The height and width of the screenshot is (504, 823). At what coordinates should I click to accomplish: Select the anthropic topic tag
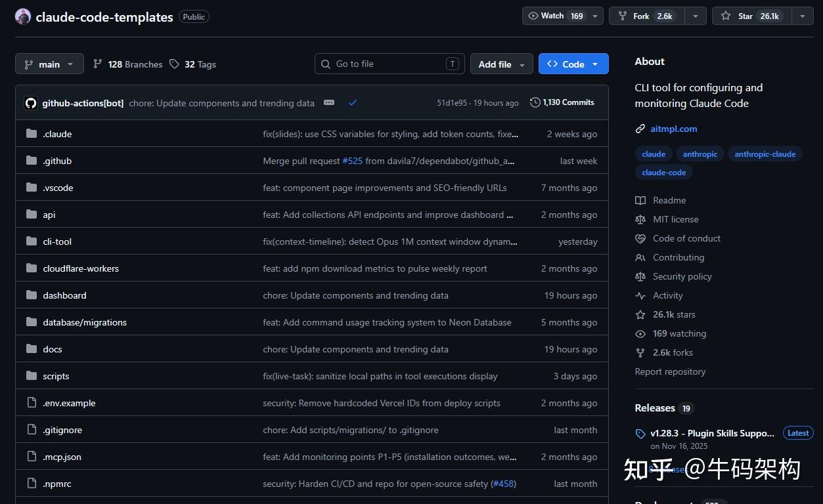(700, 154)
